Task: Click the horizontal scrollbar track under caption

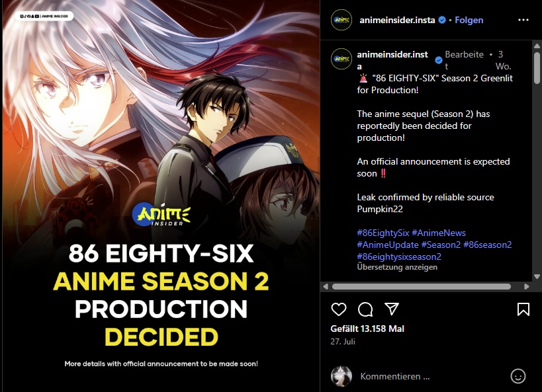Action: coord(422,286)
